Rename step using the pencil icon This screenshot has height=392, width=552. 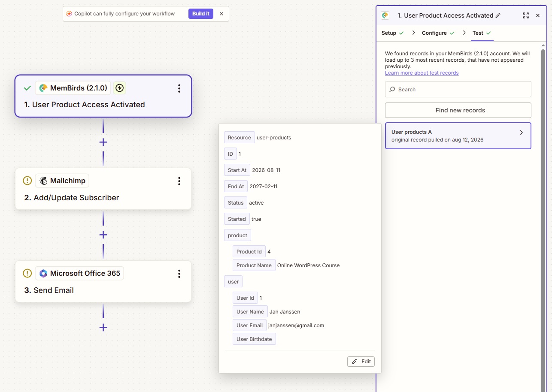[x=498, y=15]
